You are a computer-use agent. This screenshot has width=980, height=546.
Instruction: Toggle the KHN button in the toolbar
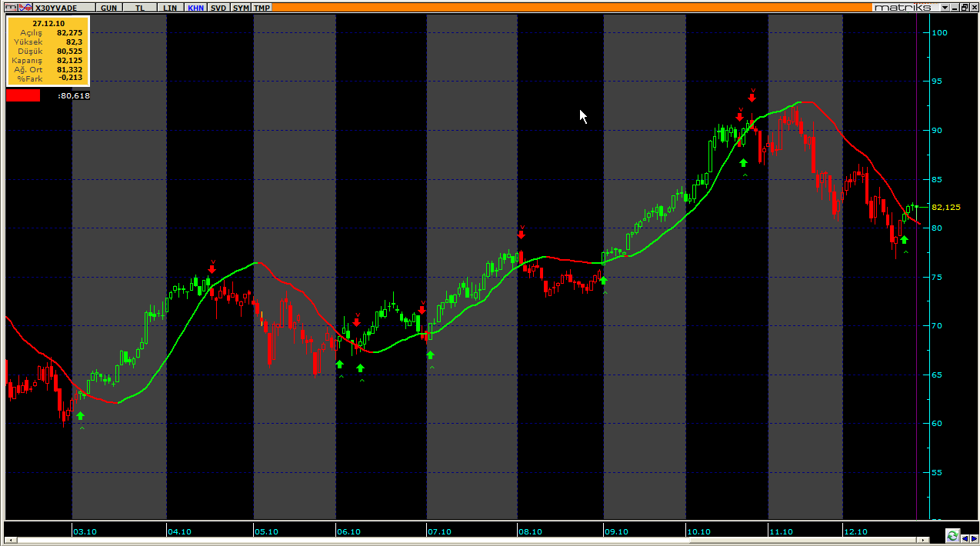195,7
